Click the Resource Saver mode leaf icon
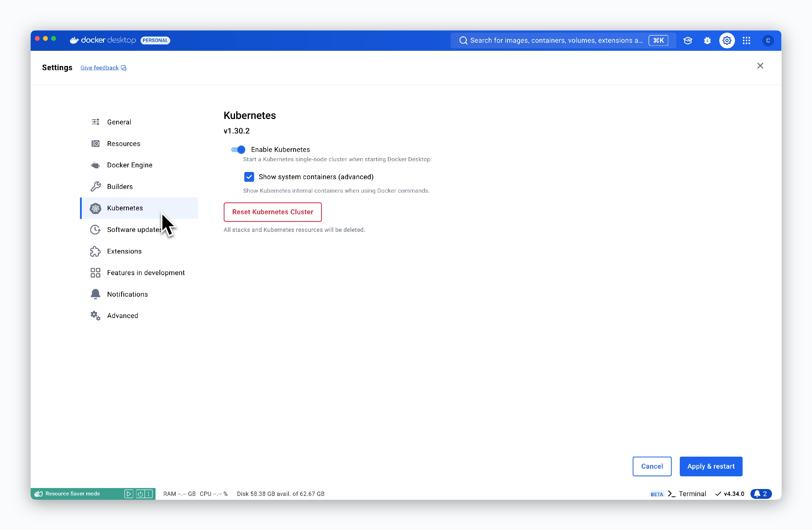 coord(39,494)
